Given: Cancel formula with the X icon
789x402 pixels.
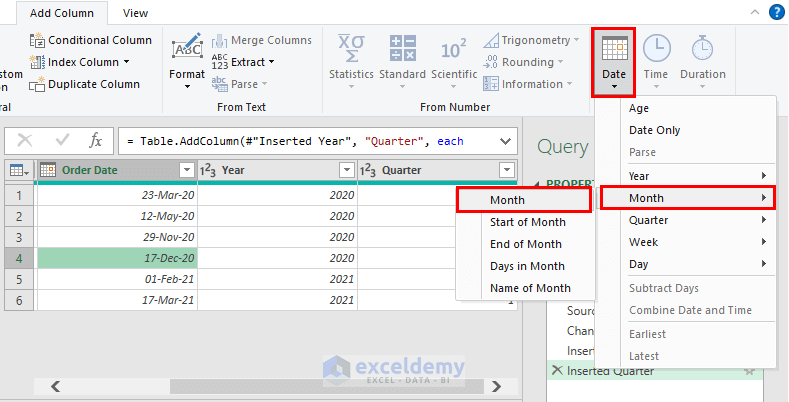Looking at the screenshot, I should (x=25, y=141).
